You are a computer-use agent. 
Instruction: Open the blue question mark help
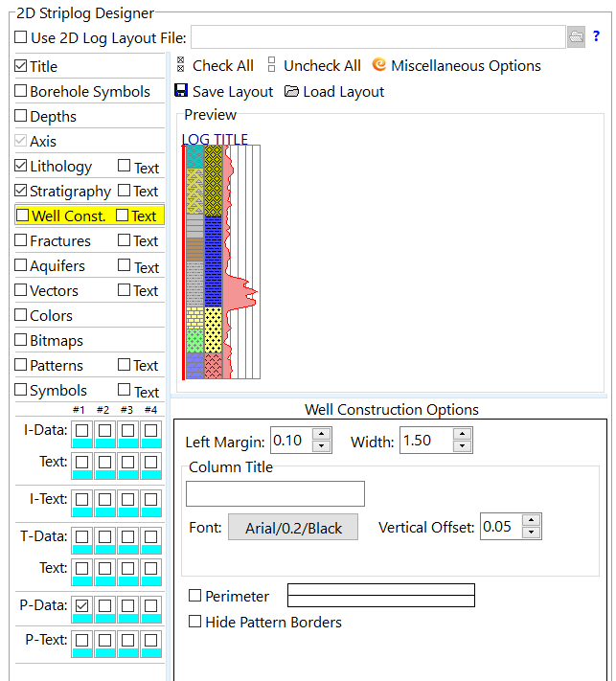[597, 37]
